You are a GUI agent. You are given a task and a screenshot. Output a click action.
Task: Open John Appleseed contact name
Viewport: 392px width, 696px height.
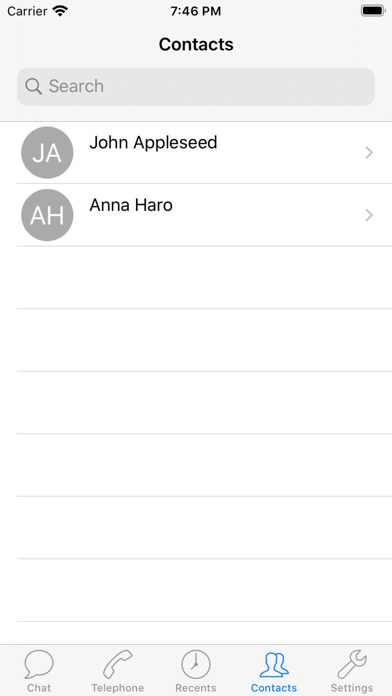coord(153,142)
